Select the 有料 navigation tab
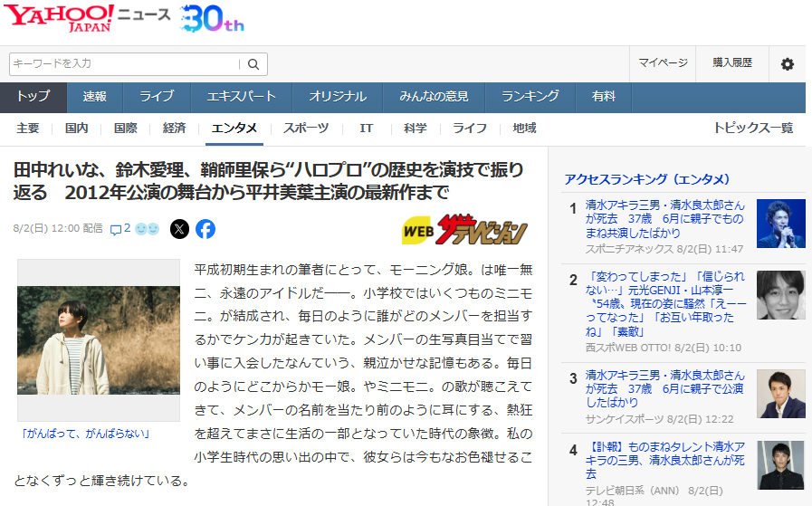This screenshot has width=812, height=506. point(604,97)
